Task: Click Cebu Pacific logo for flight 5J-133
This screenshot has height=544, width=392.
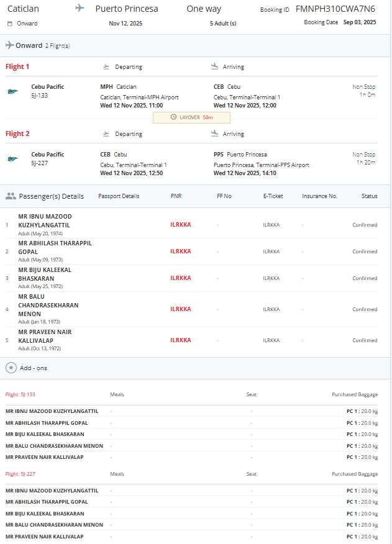Action: pyautogui.click(x=13, y=91)
